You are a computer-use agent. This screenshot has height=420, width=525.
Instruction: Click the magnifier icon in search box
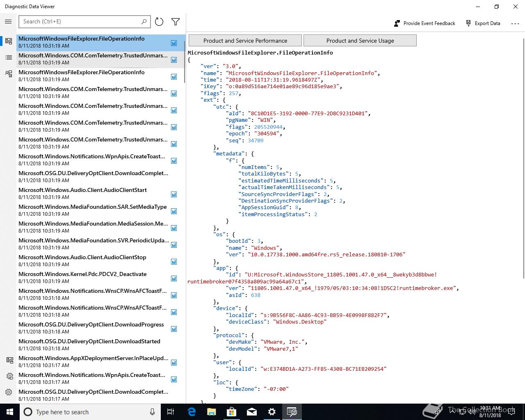[x=144, y=22]
